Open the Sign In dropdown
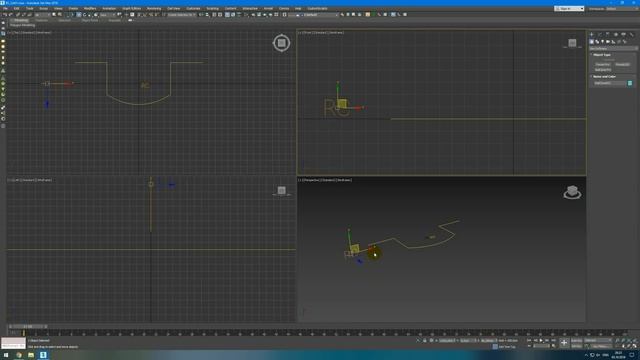This screenshot has width=640, height=360. pos(569,8)
